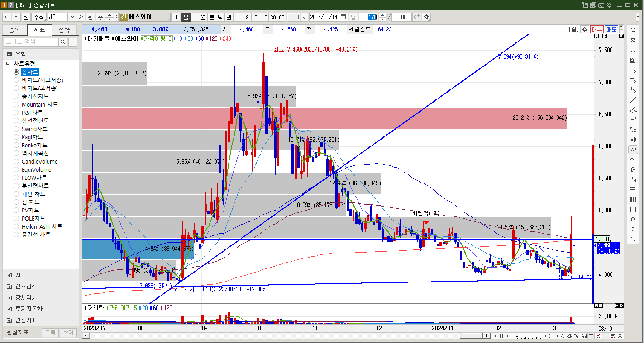Open the calendar date picker icon
Viewport: 644px width, 343px height.
coord(343,17)
